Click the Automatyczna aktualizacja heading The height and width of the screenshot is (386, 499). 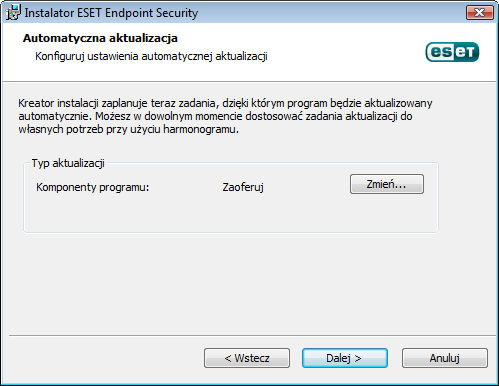pos(100,38)
